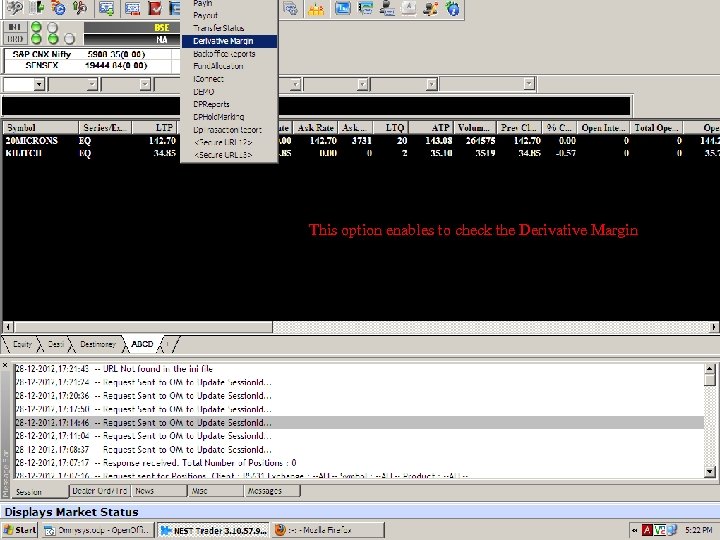This screenshot has width=720, height=540.
Task: Click the LTQ column header
Action: pos(391,127)
